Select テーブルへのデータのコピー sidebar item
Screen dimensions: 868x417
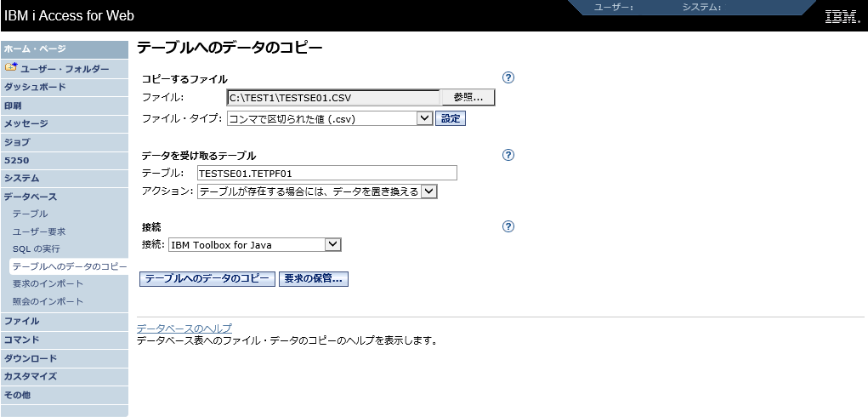(69, 266)
